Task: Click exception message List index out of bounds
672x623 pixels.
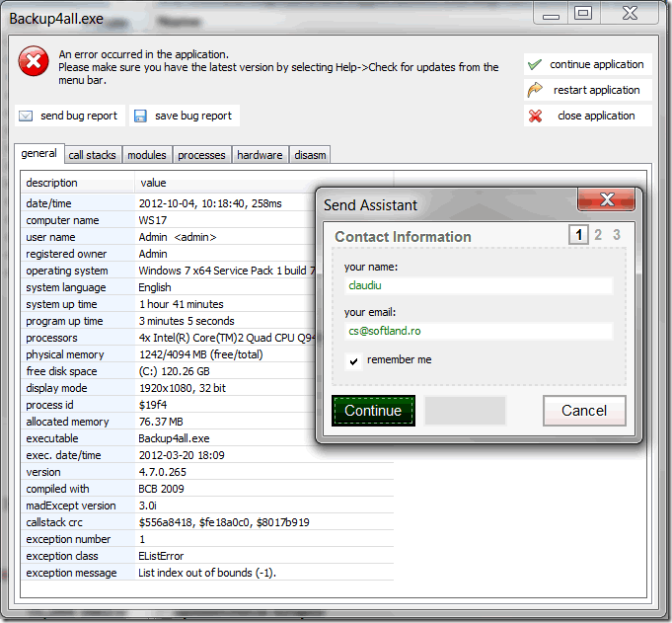Action: (x=207, y=573)
